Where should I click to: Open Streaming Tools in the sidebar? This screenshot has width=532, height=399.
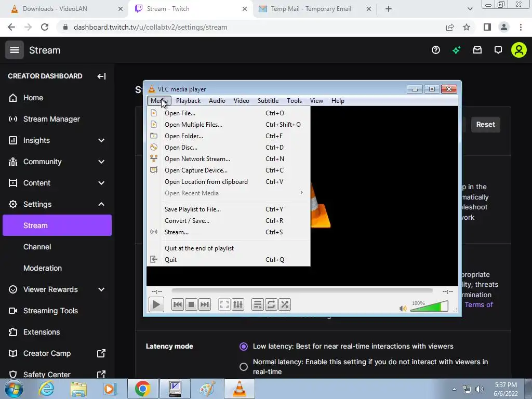click(x=57, y=311)
